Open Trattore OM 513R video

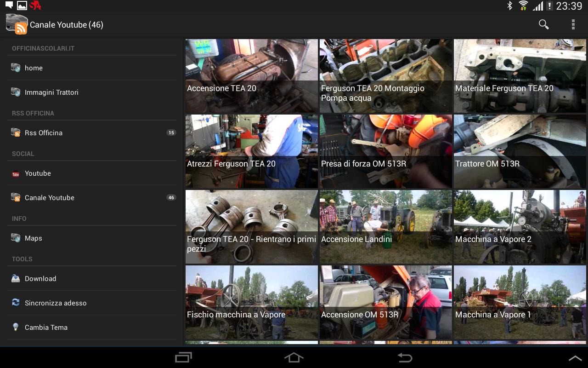click(x=520, y=151)
